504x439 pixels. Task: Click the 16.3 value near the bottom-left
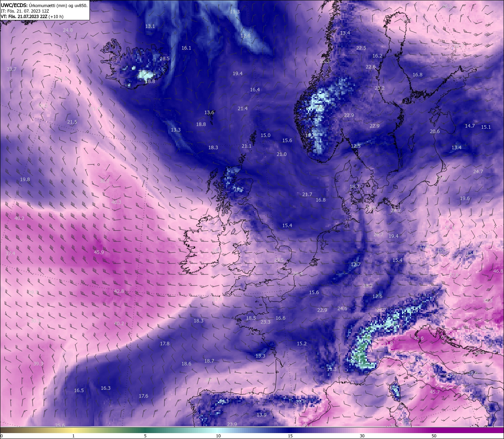point(106,388)
